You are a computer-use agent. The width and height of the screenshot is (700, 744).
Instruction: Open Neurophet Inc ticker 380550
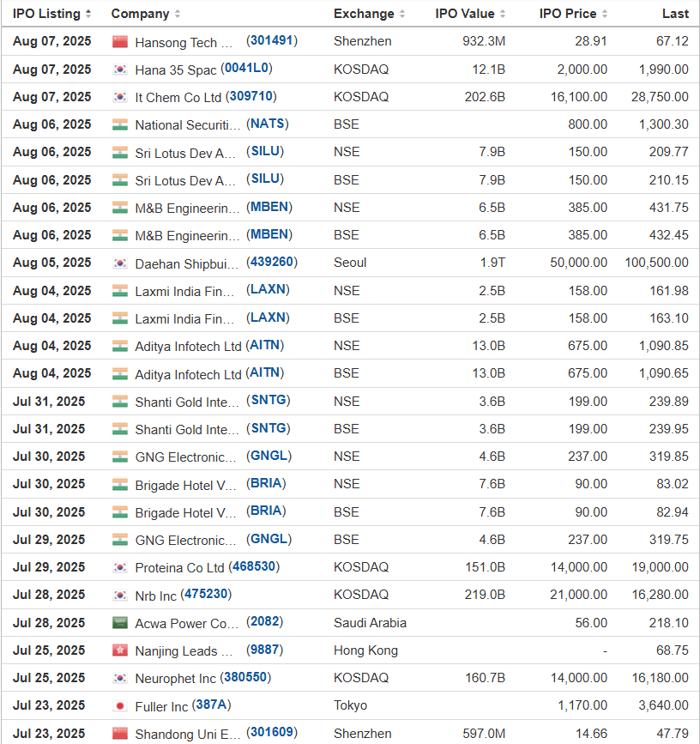tap(245, 677)
